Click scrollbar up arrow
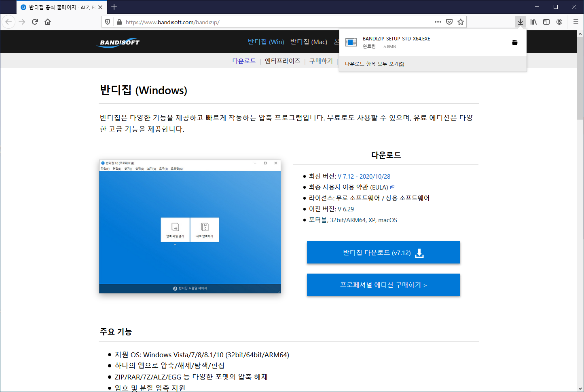Image resolution: width=584 pixels, height=392 pixels. 580,34
